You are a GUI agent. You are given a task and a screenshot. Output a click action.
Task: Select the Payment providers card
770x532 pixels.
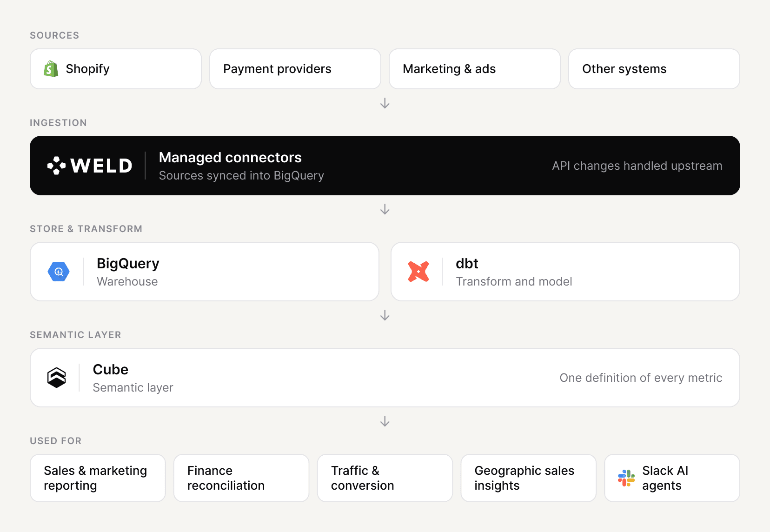pos(295,69)
